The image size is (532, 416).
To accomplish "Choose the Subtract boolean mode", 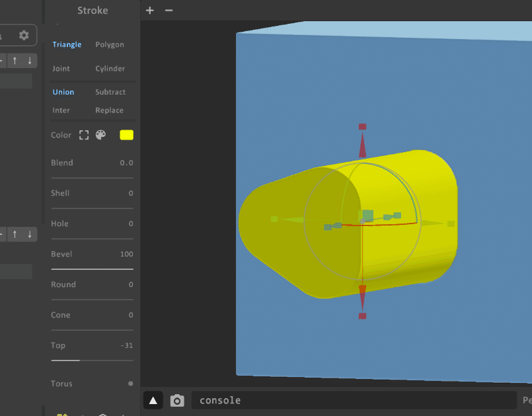I will 110,92.
